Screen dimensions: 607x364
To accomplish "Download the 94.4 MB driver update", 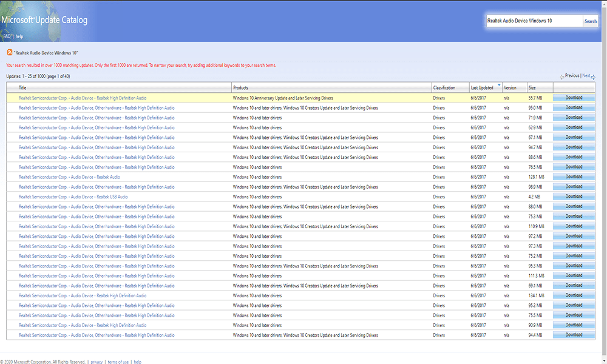I will tap(574, 335).
